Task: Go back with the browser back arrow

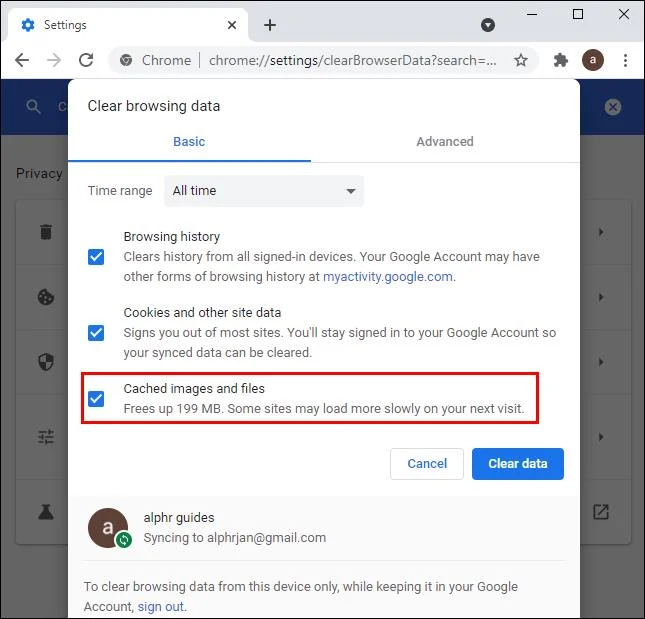Action: (x=22, y=60)
